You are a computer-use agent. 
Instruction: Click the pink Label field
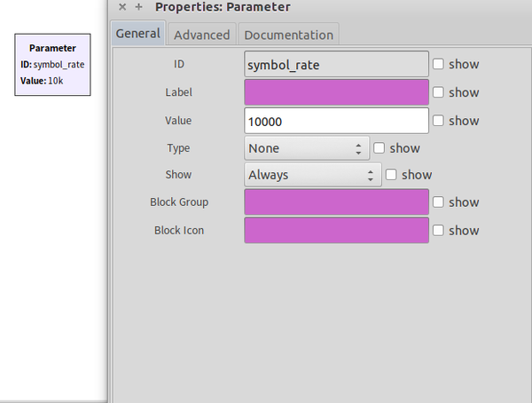(337, 92)
